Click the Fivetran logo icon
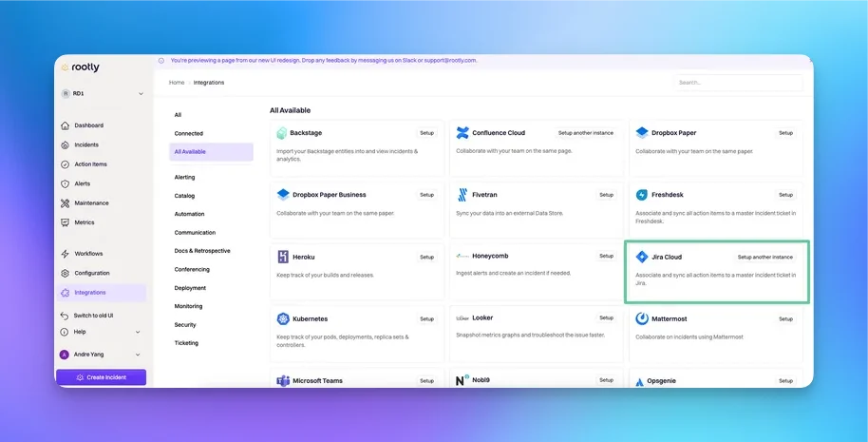The width and height of the screenshot is (868, 442). [x=462, y=195]
